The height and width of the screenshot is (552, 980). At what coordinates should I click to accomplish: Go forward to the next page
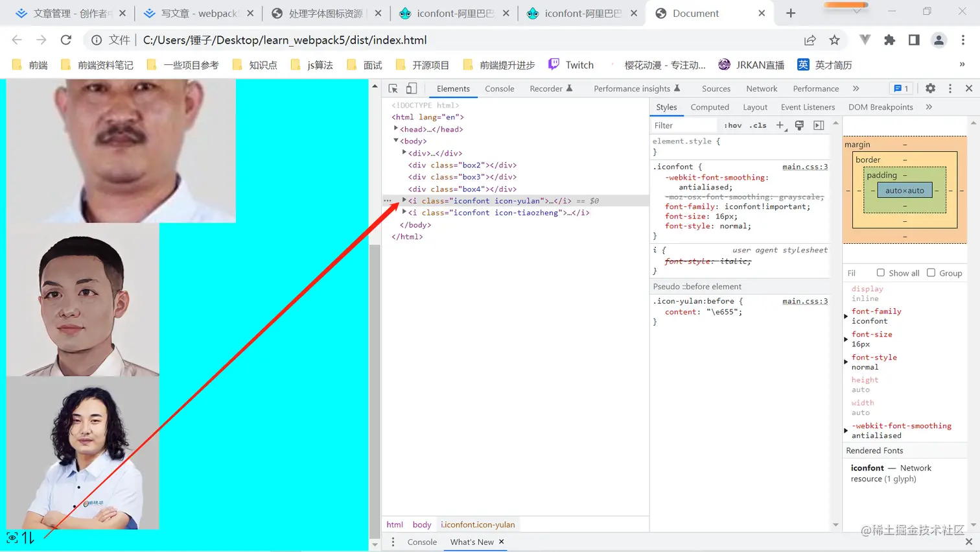pos(41,40)
